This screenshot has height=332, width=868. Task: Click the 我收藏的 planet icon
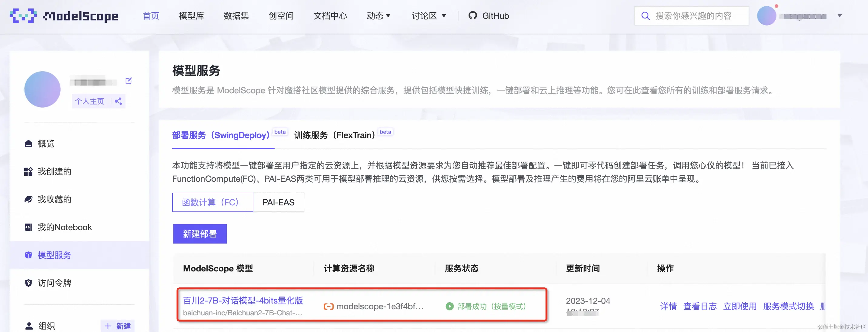[29, 199]
